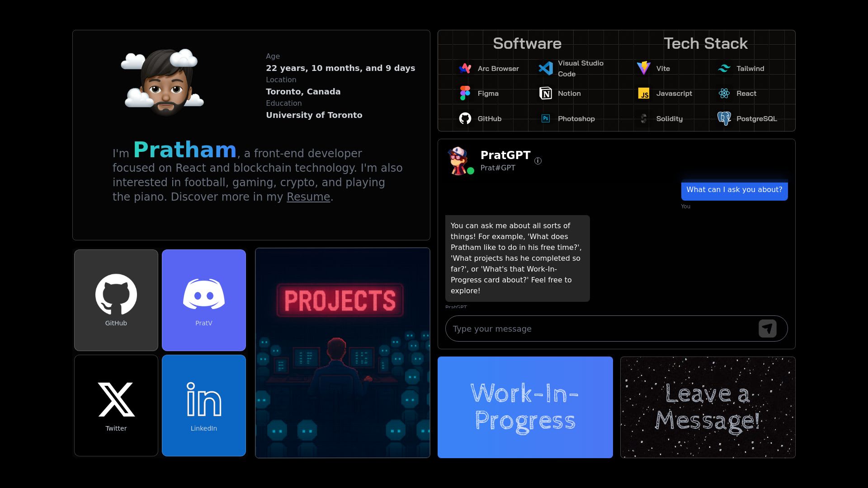The image size is (868, 488).
Task: Click the memoji avatar with clouds
Action: pos(163,82)
